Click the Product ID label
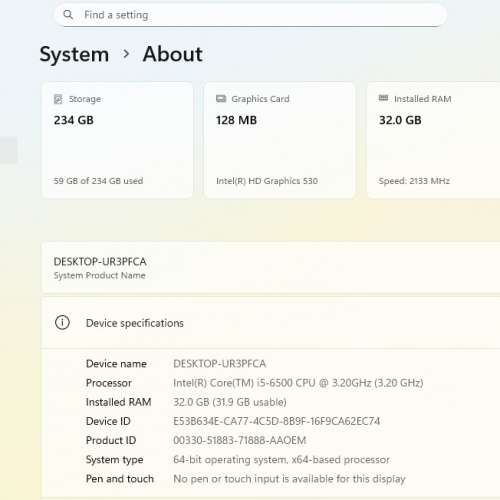The height and width of the screenshot is (500, 500). (x=111, y=440)
